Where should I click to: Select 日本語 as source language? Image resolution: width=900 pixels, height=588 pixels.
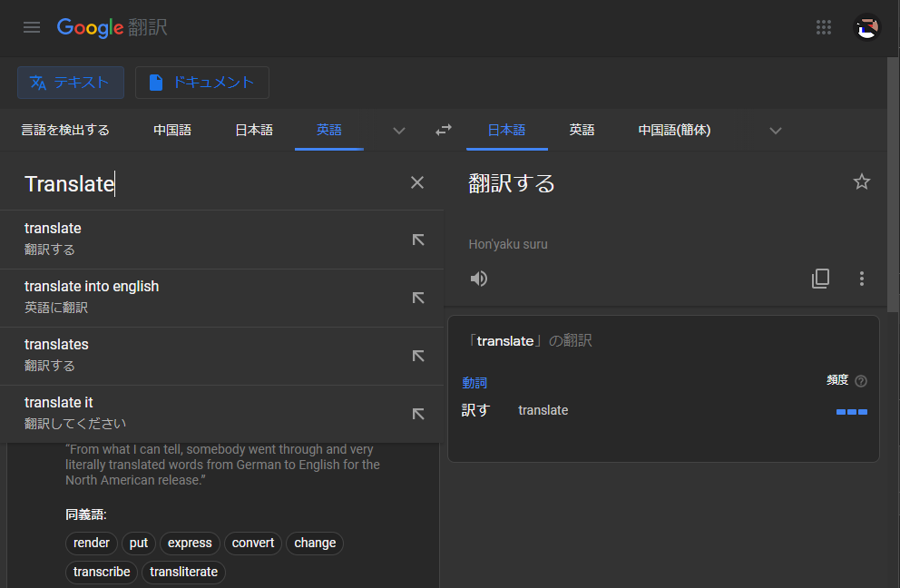[254, 130]
